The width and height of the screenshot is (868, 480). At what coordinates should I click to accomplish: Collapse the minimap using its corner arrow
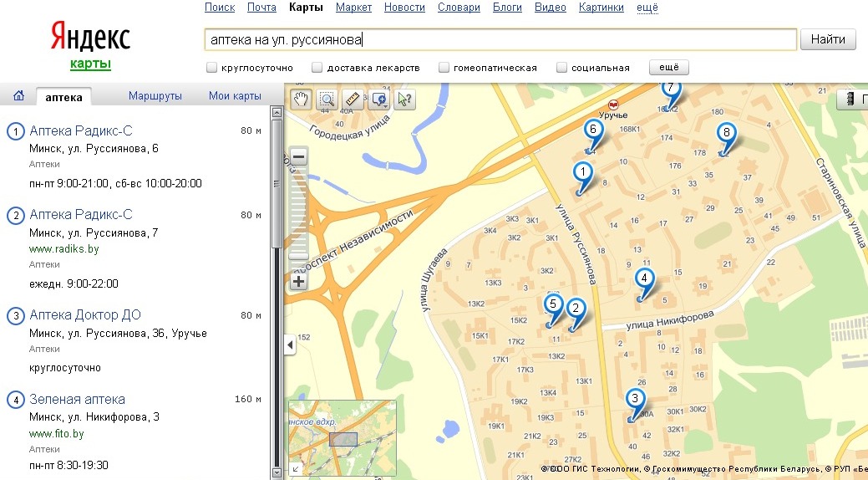click(295, 469)
